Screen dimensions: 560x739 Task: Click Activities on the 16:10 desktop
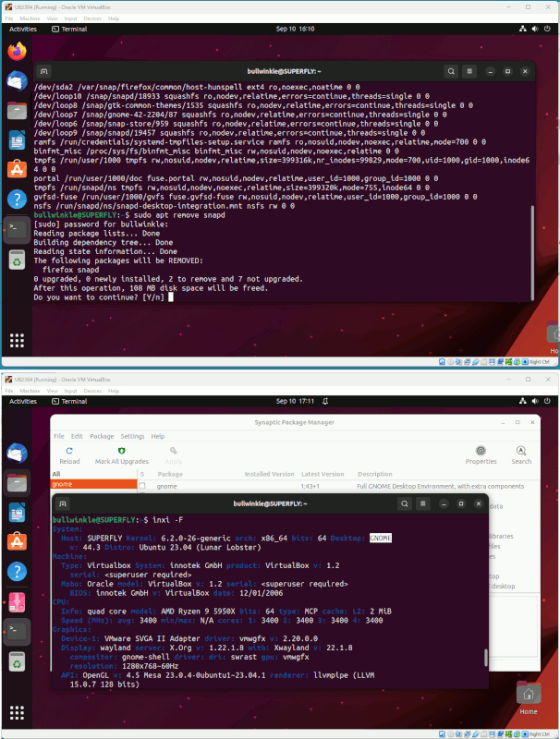(x=23, y=29)
